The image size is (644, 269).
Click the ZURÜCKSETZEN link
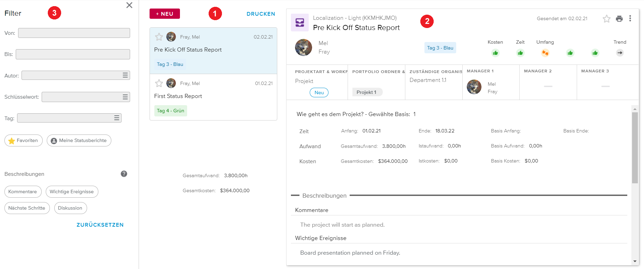[x=100, y=225]
